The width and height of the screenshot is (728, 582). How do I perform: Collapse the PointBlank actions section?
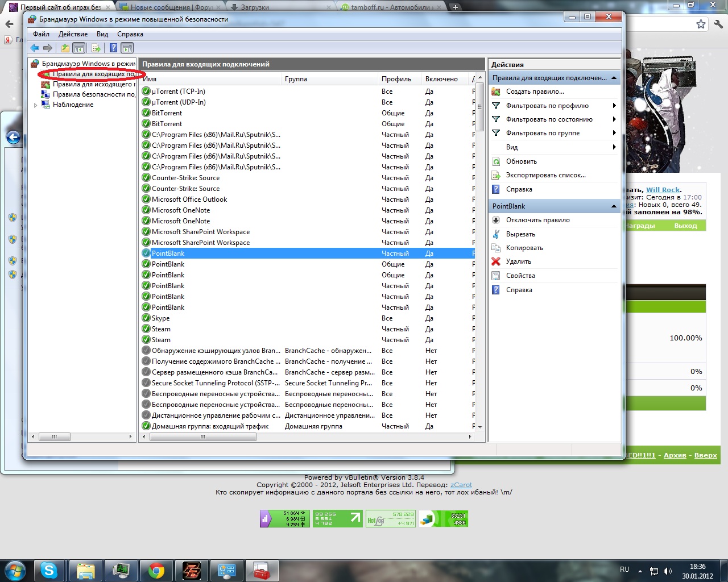pyautogui.click(x=614, y=206)
